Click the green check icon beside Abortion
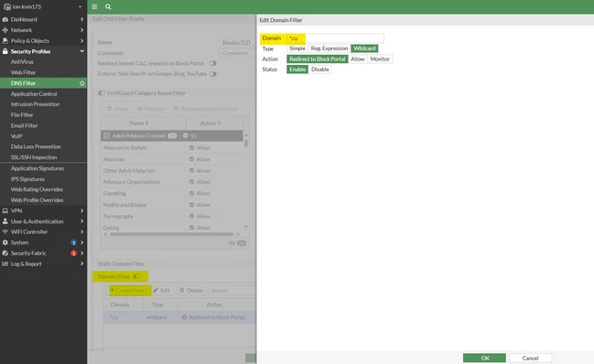This screenshot has height=364, width=594. point(191,159)
